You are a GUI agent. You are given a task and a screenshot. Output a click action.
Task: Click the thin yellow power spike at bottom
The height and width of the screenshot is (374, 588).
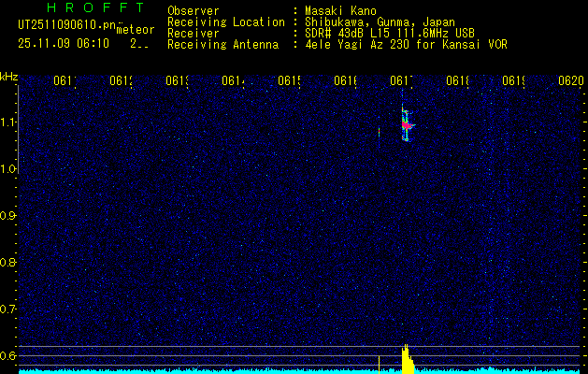380,365
